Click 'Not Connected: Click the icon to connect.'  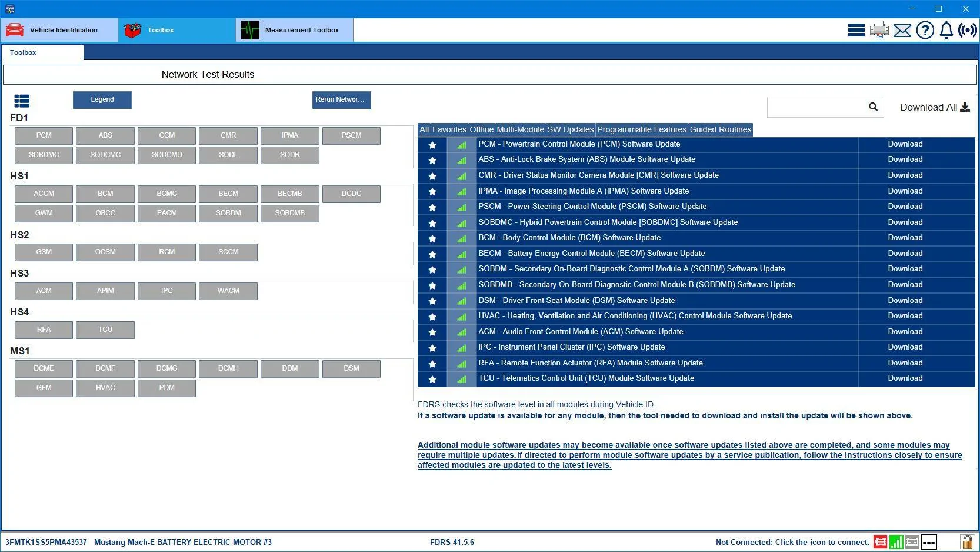(792, 542)
